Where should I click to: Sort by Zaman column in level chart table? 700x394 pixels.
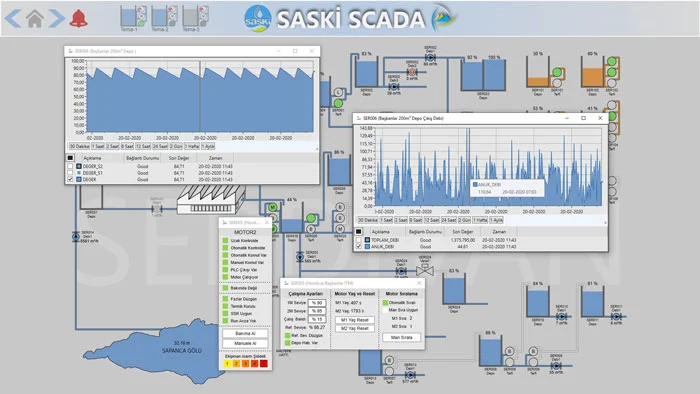tap(215, 158)
